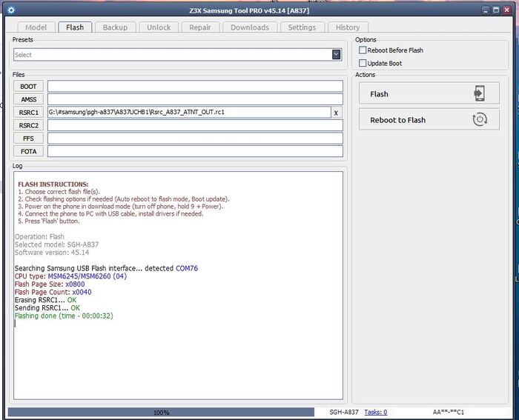
Task: View the History tab
Action: [347, 27]
